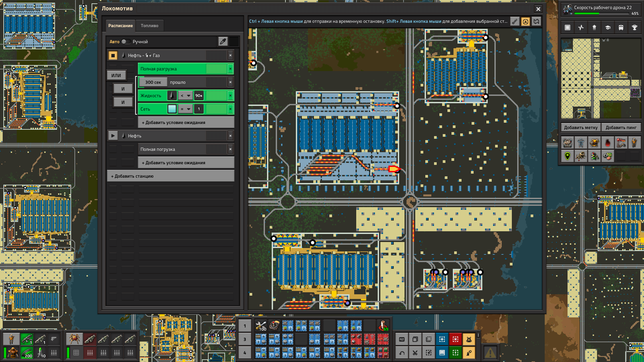Image resolution: width=644 pixels, height=362 pixels.
Task: Delete the Полная погрузка condition
Action: click(230, 149)
